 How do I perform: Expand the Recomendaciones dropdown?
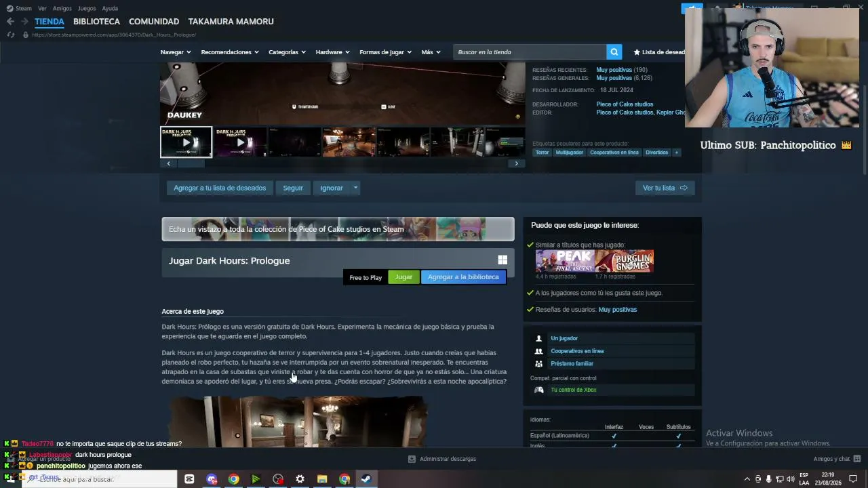pyautogui.click(x=230, y=52)
